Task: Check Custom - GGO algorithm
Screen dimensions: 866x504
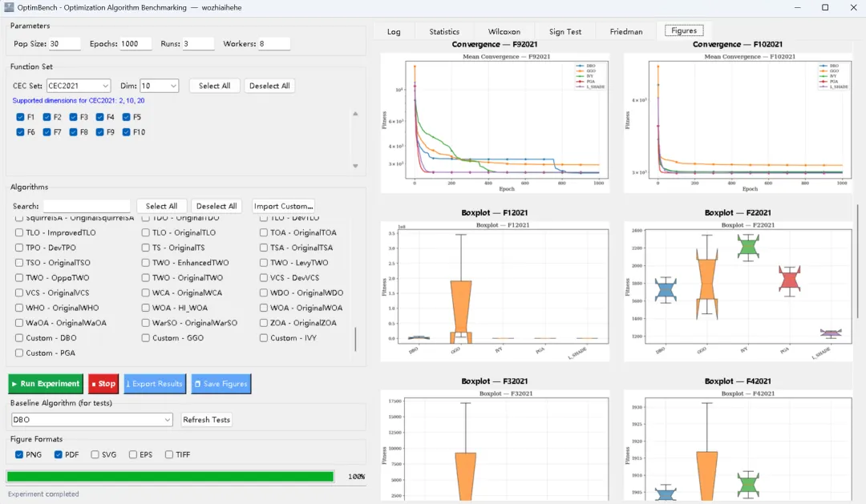Action: [x=146, y=338]
